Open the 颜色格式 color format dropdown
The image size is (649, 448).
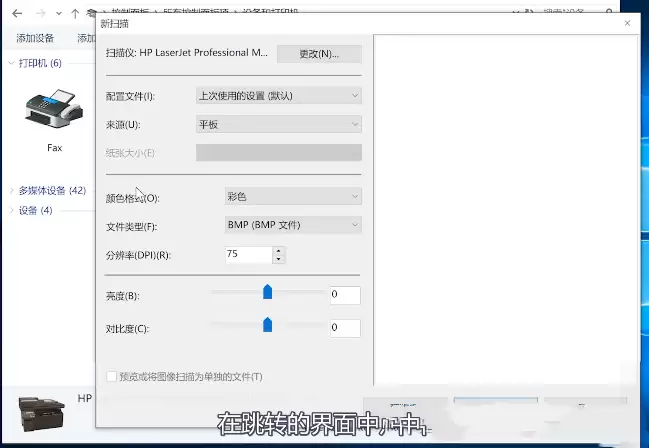coord(293,197)
